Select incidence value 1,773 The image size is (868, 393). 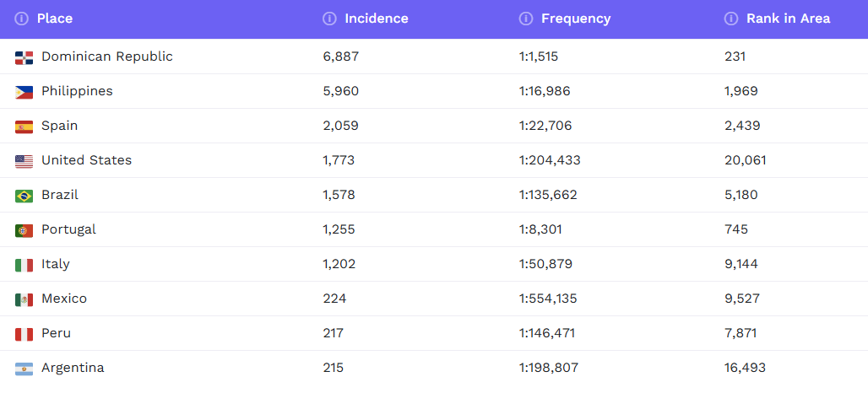[339, 160]
